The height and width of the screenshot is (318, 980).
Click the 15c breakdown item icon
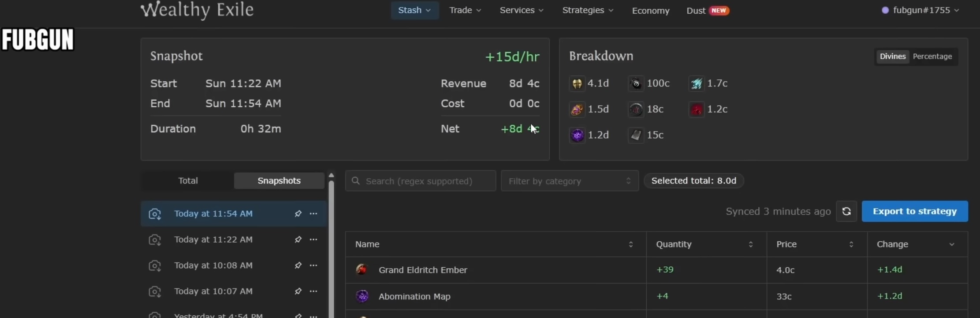636,135
